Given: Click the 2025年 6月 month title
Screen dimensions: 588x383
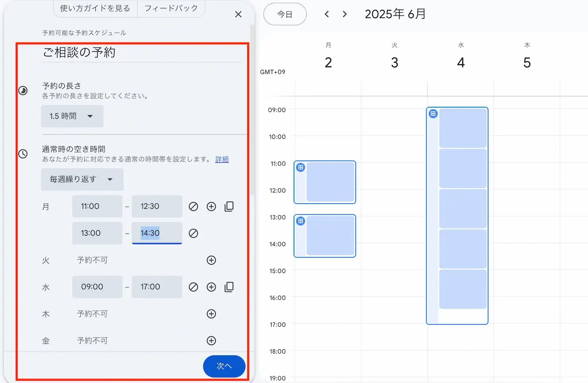Looking at the screenshot, I should (x=395, y=14).
